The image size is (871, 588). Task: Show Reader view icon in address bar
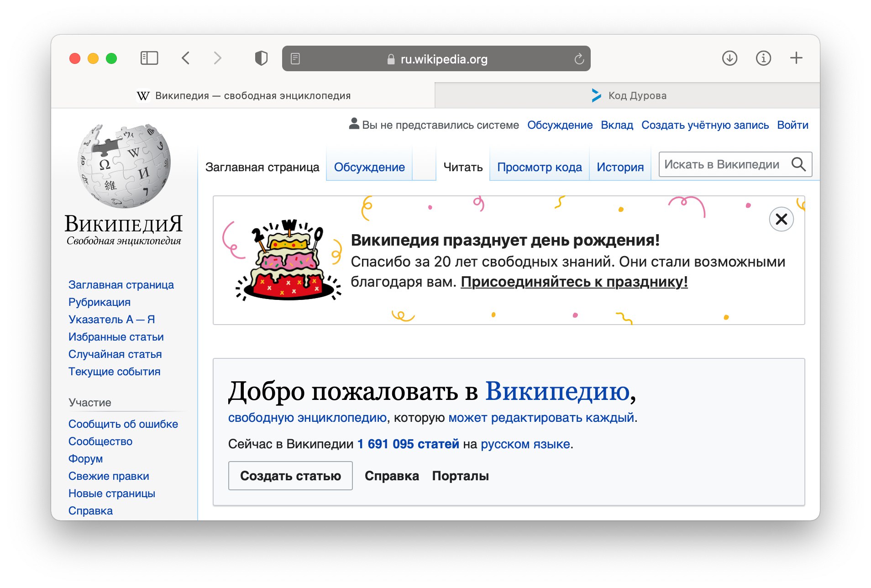pos(295,58)
